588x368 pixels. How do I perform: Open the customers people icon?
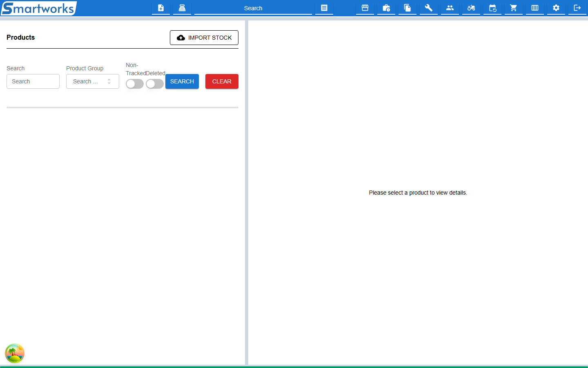click(450, 8)
